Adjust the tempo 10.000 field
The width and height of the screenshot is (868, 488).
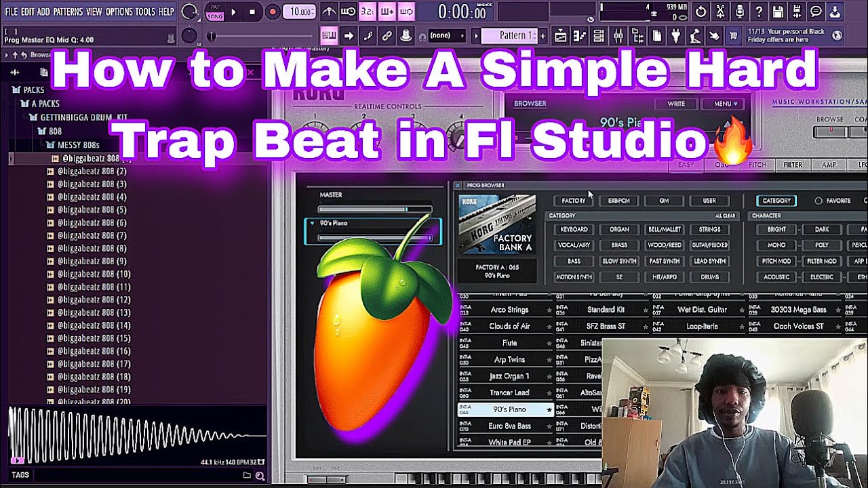pyautogui.click(x=300, y=12)
